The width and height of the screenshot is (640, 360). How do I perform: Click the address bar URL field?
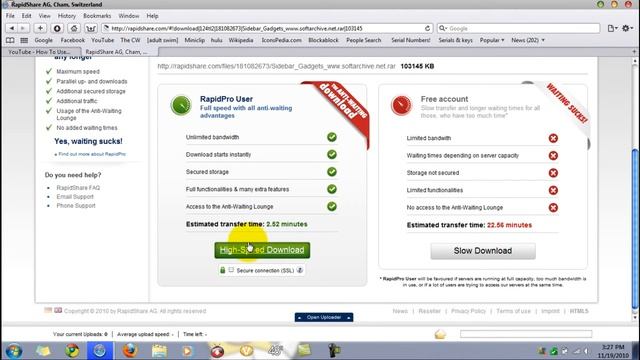267,29
